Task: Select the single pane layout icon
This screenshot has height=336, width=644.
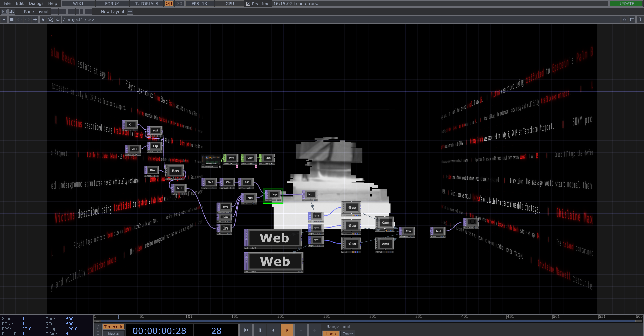Action: (54, 12)
